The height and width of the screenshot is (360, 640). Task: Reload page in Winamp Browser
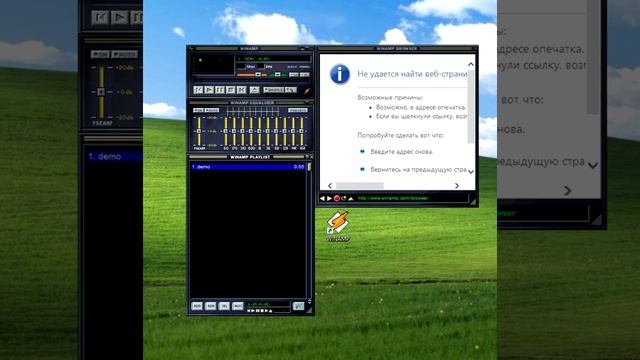tap(344, 198)
